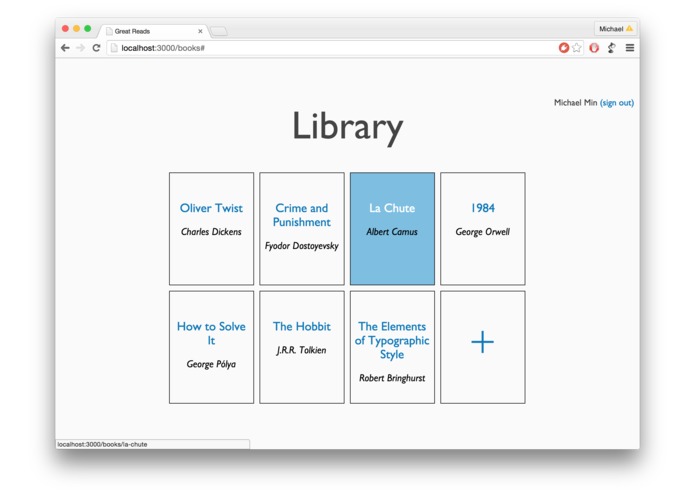Screen dimensions: 695x494
Task: Click the browser forward arrow
Action: [80, 48]
